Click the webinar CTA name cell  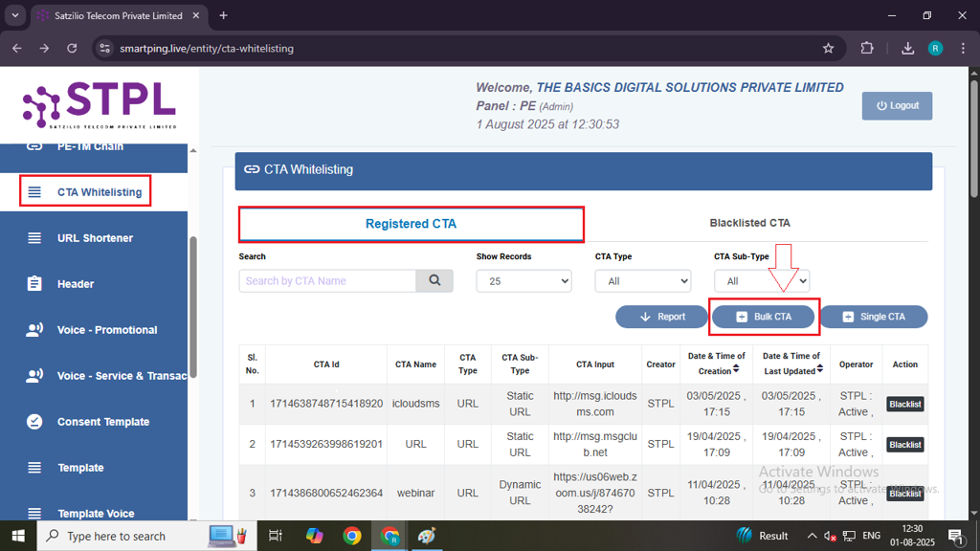(x=415, y=493)
